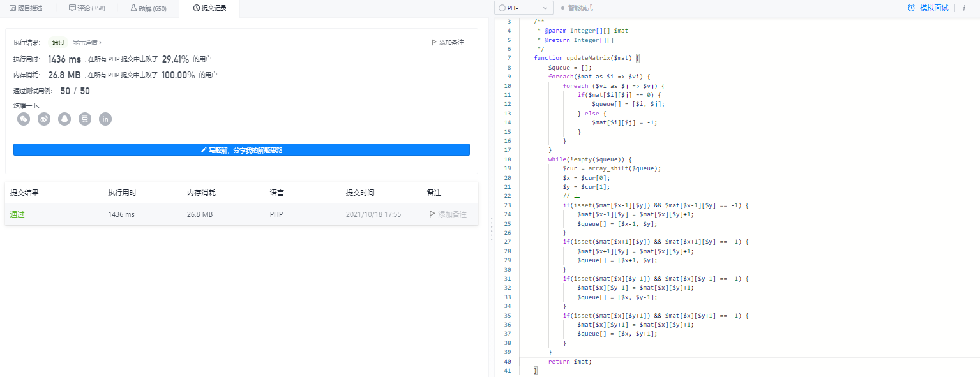Click the panel divider drag handle
Screen dimensions: 980x377
[x=492, y=228]
